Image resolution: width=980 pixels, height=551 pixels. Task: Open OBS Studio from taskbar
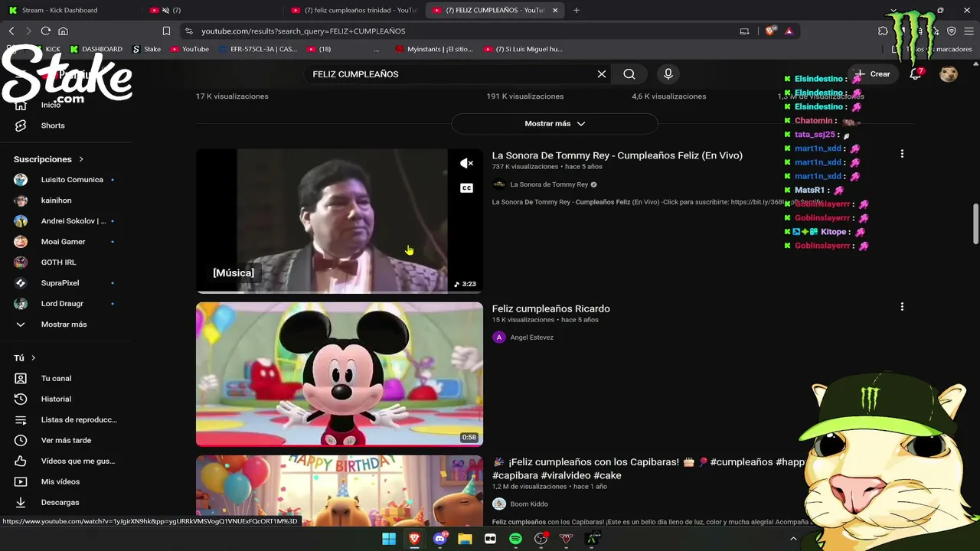pyautogui.click(x=541, y=539)
